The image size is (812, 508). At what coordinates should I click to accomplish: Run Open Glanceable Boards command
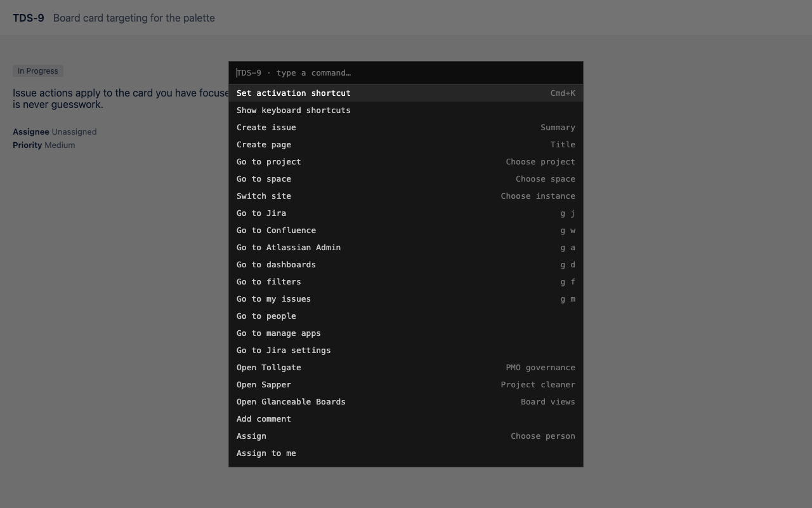[406, 402]
